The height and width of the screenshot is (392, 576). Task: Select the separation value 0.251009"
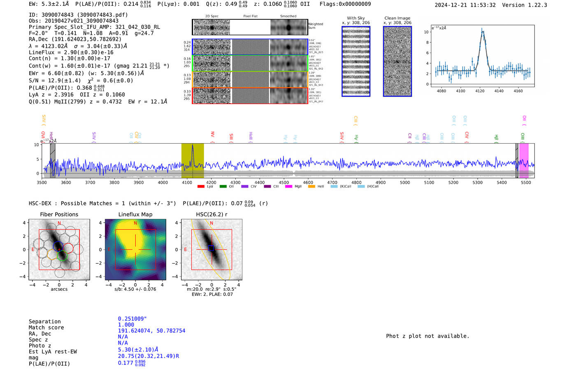pyautogui.click(x=132, y=319)
